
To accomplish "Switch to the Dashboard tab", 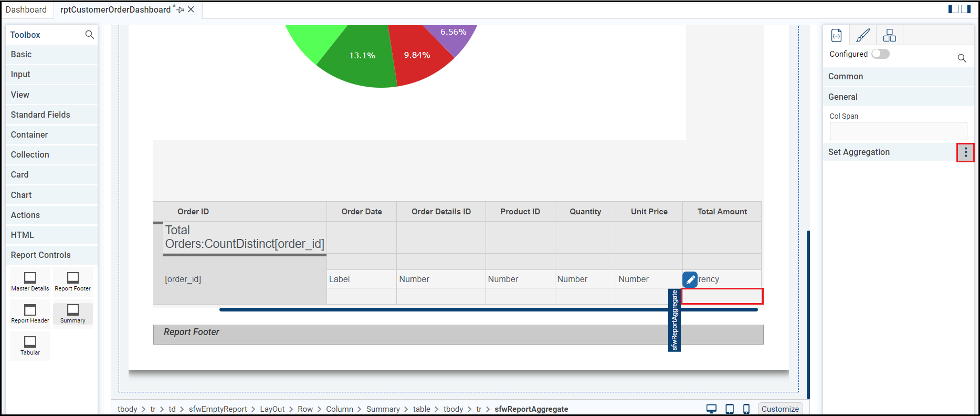I will 26,10.
